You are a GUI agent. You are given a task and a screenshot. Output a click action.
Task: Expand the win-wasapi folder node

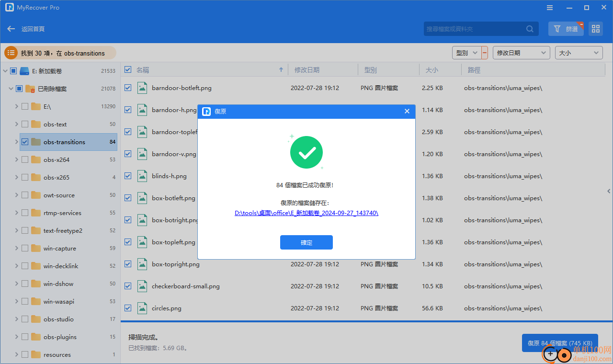pos(16,301)
